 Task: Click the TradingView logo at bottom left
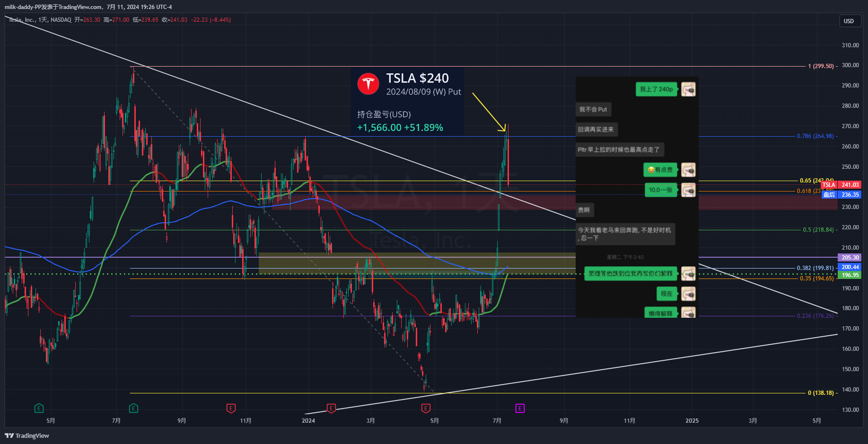click(x=27, y=435)
